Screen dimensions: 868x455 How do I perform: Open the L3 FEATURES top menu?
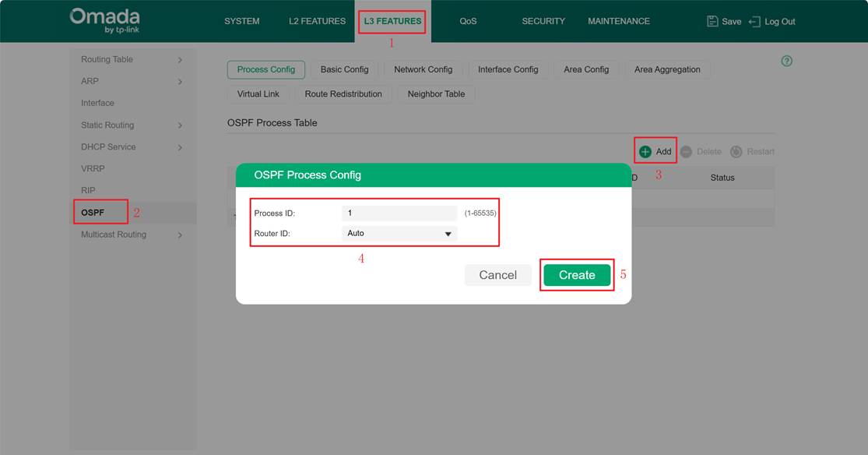tap(392, 21)
